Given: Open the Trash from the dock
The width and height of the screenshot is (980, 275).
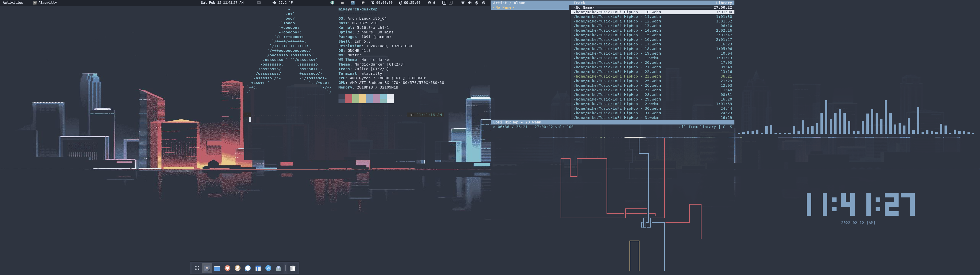Looking at the screenshot, I should tap(292, 268).
